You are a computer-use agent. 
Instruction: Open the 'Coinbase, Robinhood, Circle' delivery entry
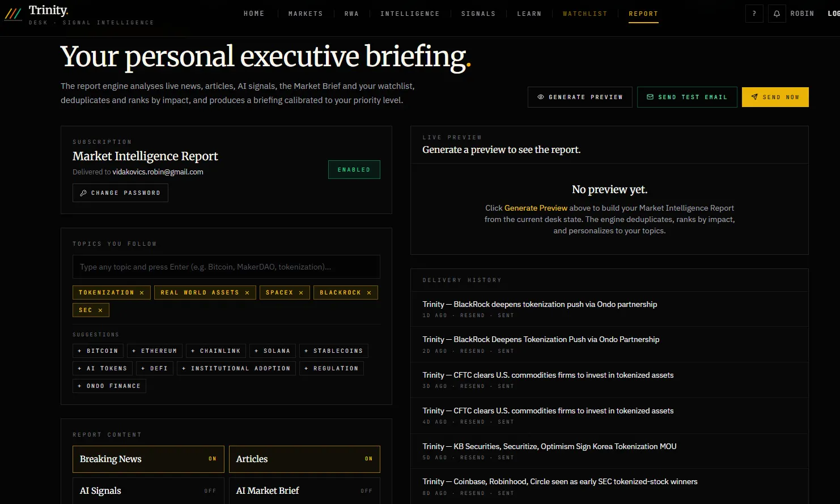click(x=609, y=486)
